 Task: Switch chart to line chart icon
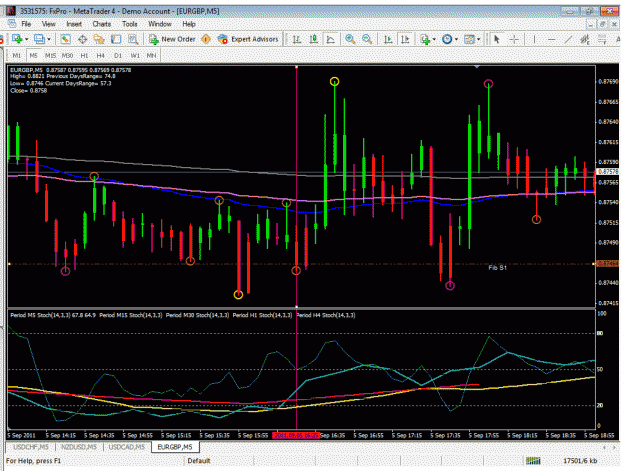(331, 39)
